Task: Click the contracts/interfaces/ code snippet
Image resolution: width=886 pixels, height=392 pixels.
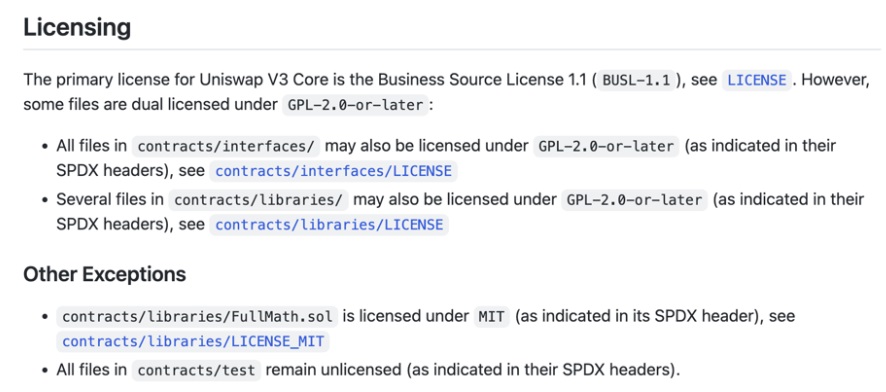Action: tap(226, 146)
